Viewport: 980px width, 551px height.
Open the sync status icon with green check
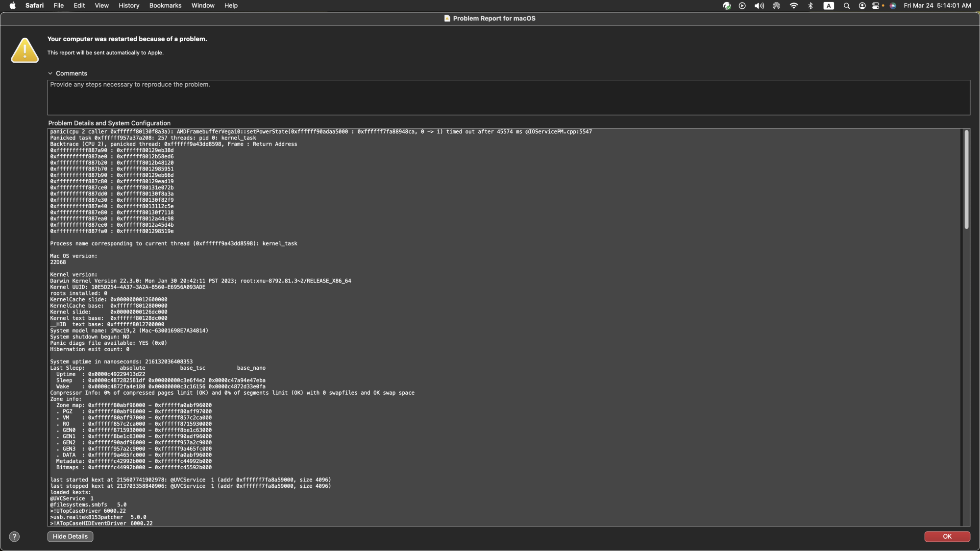727,6
